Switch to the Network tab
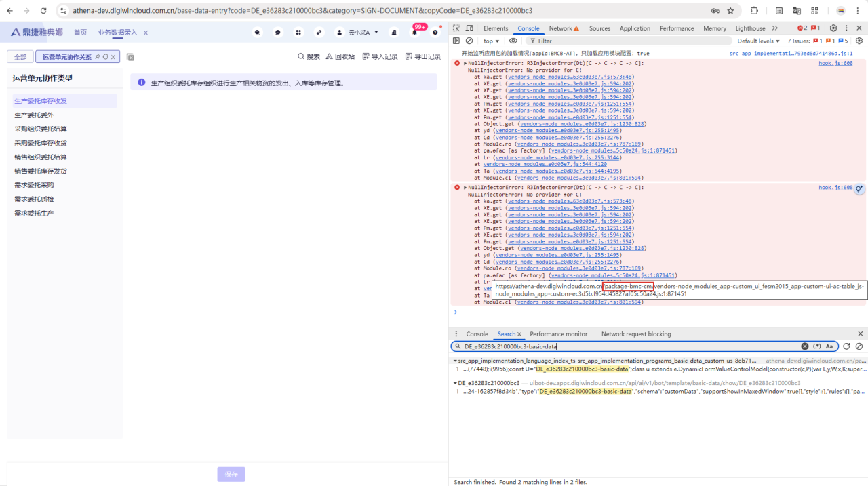Screen dimensions: 868x486 click(564, 28)
